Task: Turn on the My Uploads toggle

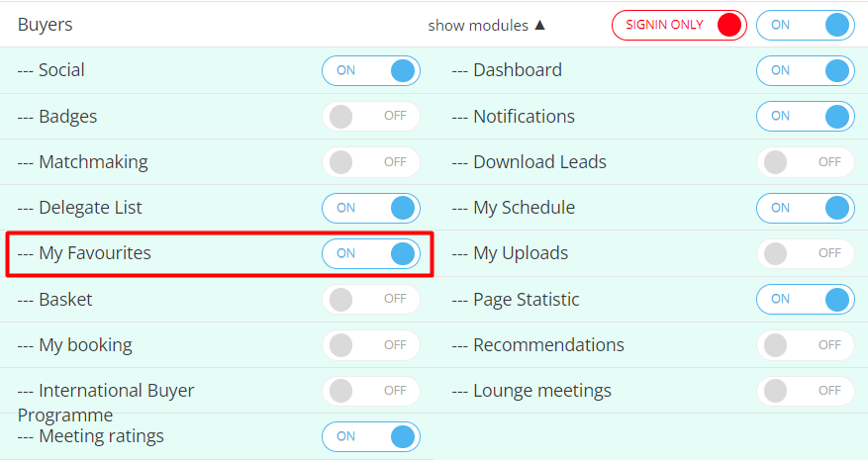Action: coord(805,253)
